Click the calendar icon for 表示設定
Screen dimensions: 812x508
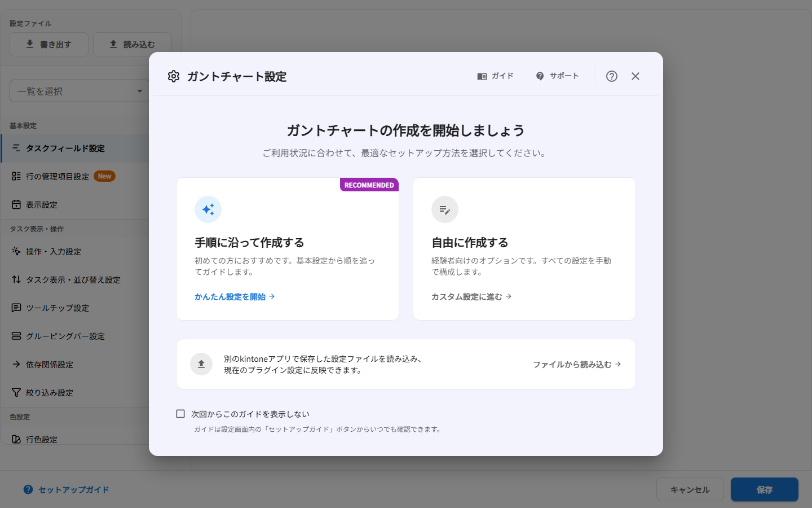16,204
